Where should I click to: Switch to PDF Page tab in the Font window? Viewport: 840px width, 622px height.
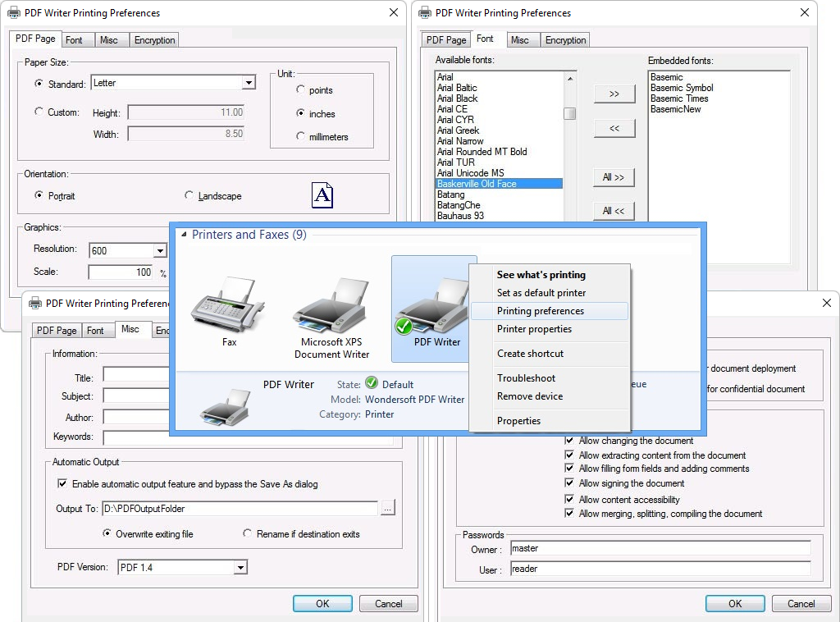[x=446, y=40]
